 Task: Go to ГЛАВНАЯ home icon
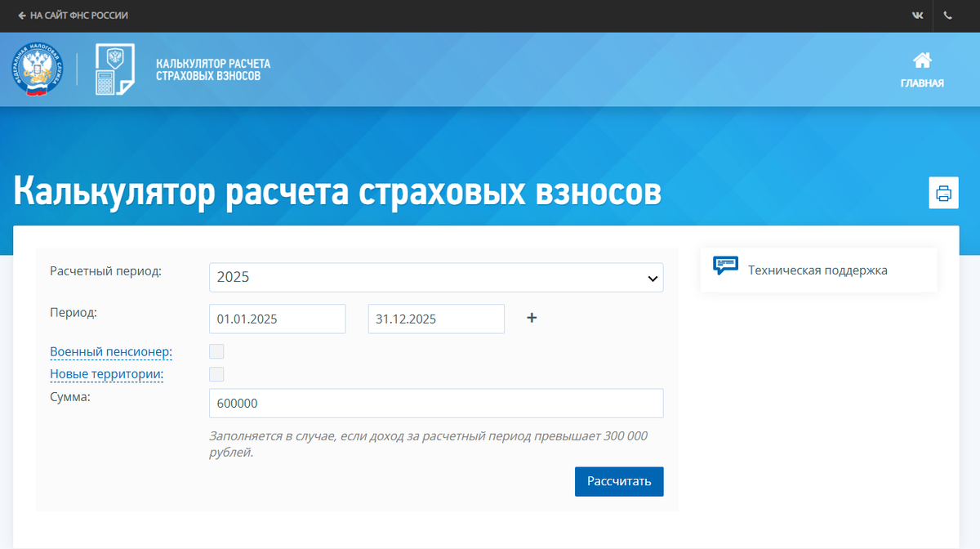pos(922,60)
